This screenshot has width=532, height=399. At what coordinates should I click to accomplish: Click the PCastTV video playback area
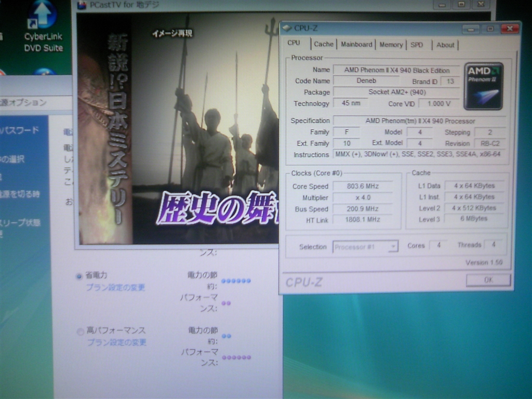click(x=179, y=129)
